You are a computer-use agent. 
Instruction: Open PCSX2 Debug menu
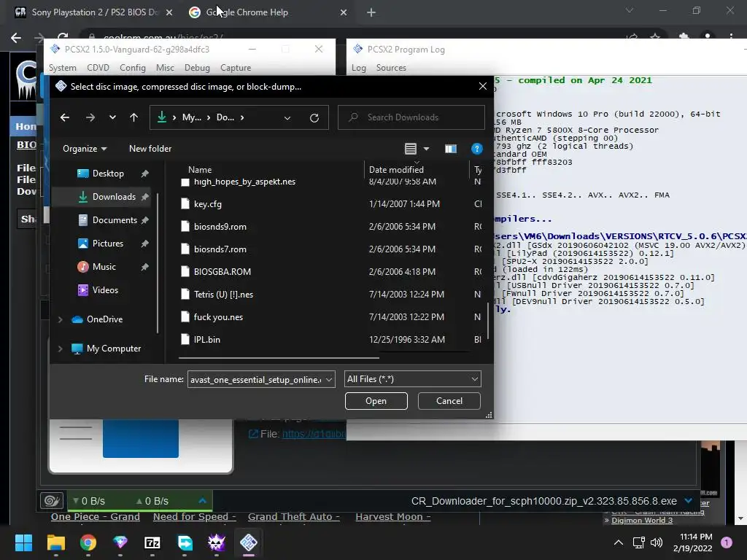197,68
